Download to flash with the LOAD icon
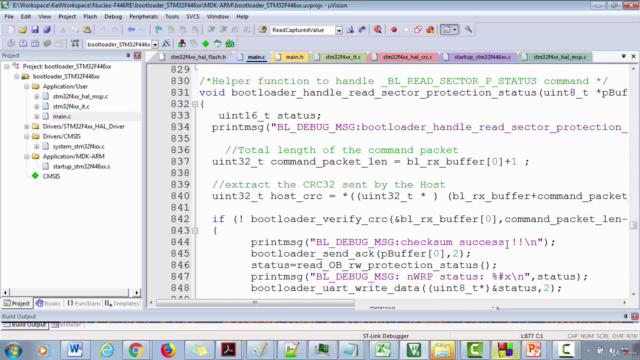Screen dimensions: 640x360 [75, 44]
